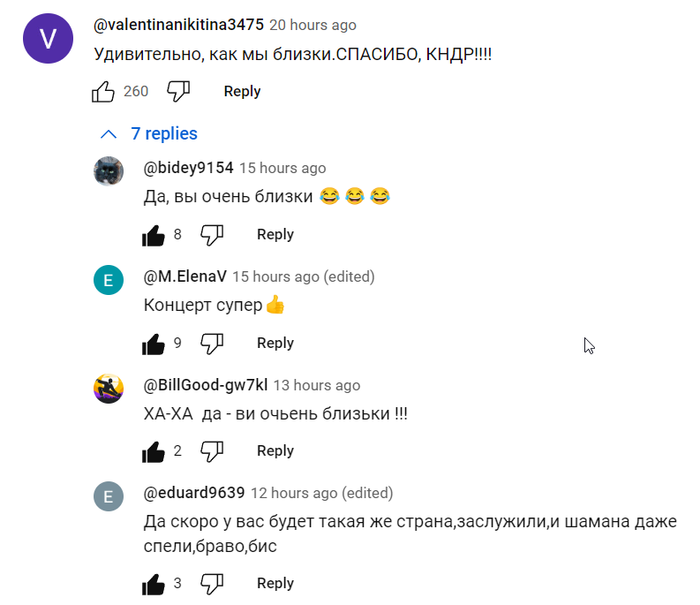Dislike the comment by @valentinanikitina3475
Viewport: 700px width, 605px height.
179,91
